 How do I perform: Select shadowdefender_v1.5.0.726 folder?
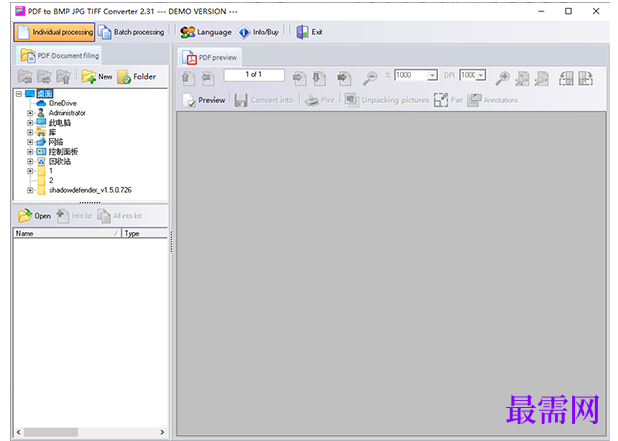[90, 190]
